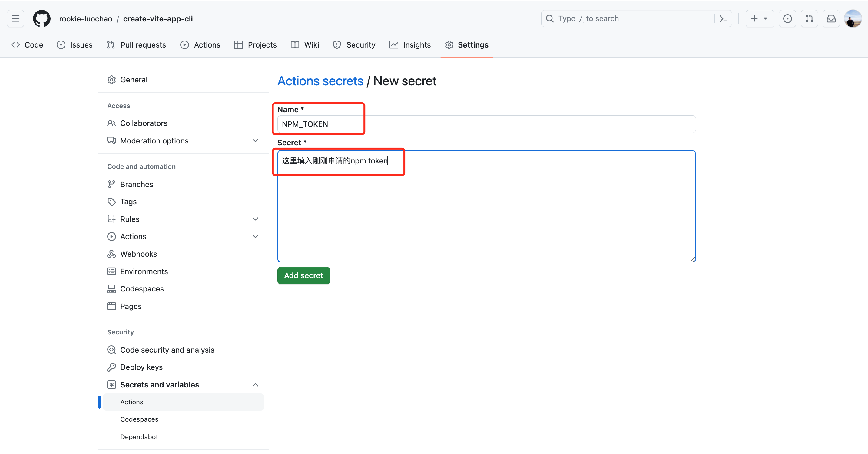Switch to the Issues tab
868x454 pixels.
pos(75,45)
